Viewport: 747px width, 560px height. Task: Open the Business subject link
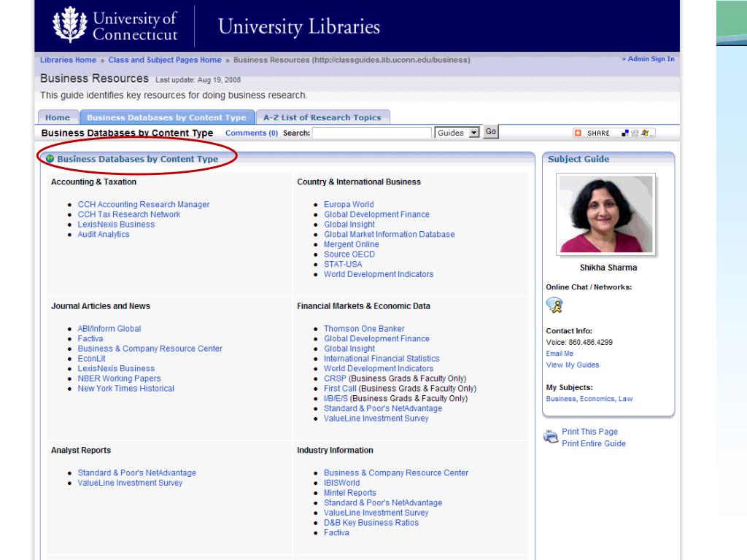561,399
